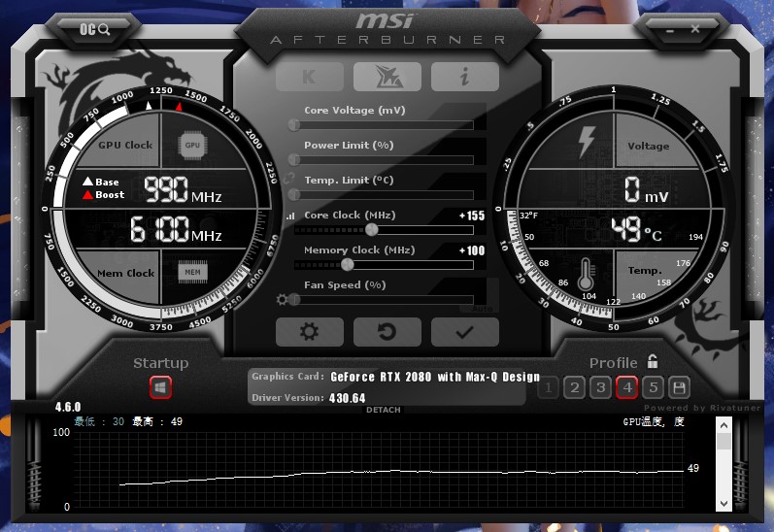The image size is (774, 532).
Task: Select profile slot 1
Action: (549, 387)
